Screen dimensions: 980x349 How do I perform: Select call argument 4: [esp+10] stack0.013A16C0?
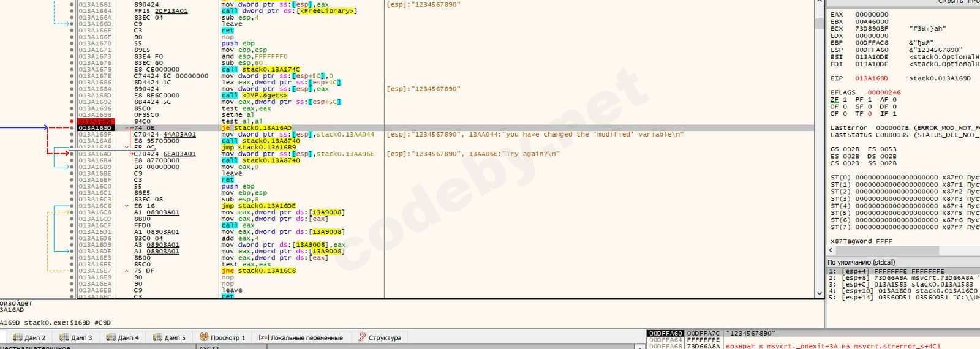point(903,291)
